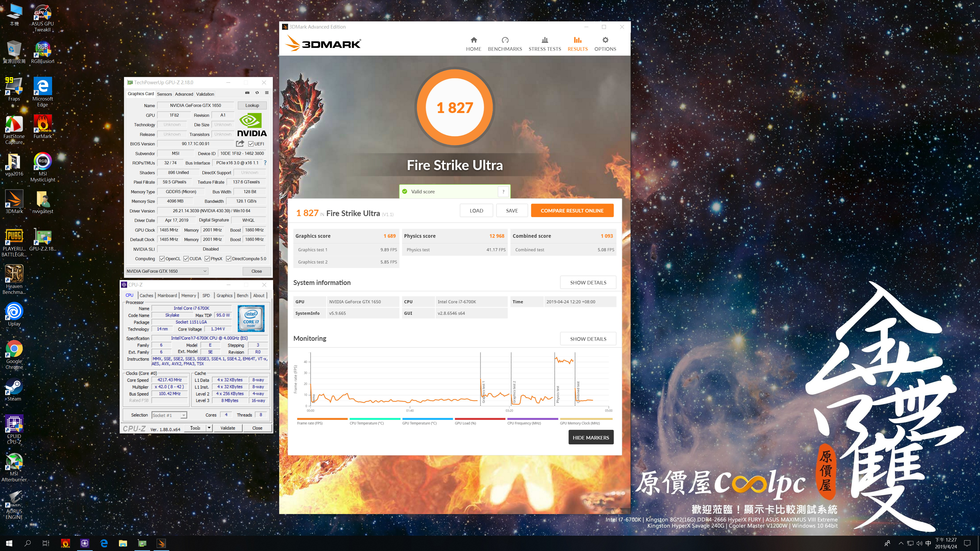
Task: Launch PLAYERUNKNOWN'S BATTLEGROUNDS desktop icon
Action: click(14, 243)
